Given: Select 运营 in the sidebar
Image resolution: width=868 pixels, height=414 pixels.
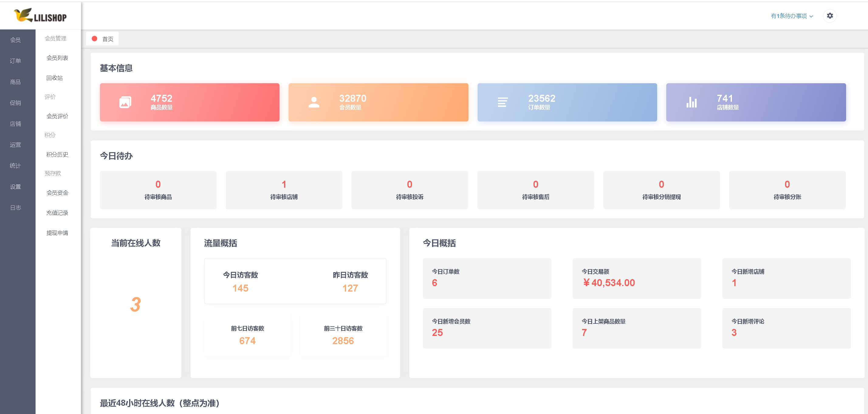Looking at the screenshot, I should tap(15, 145).
